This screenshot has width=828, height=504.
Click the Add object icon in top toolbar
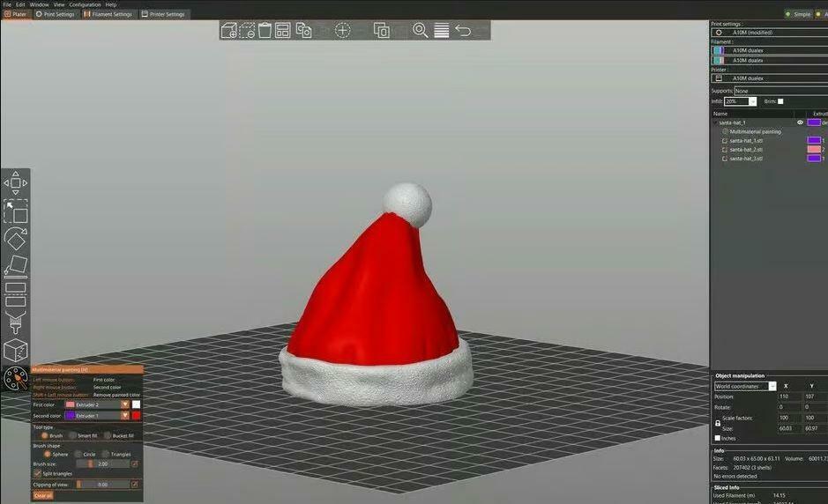(x=228, y=31)
